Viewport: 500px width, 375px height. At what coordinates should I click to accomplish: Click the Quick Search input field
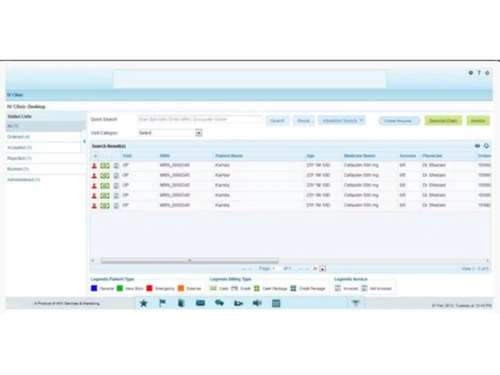[x=200, y=119]
